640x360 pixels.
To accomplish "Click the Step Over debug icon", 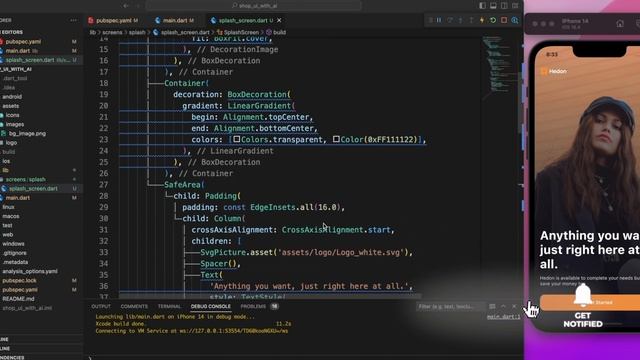I will tap(450, 20).
